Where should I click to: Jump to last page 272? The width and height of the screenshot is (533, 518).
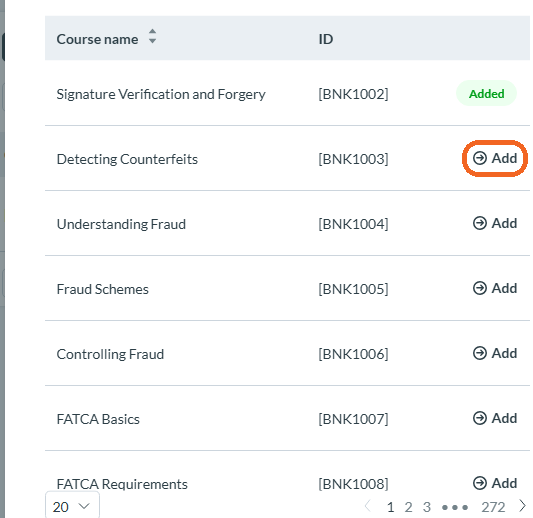493,507
